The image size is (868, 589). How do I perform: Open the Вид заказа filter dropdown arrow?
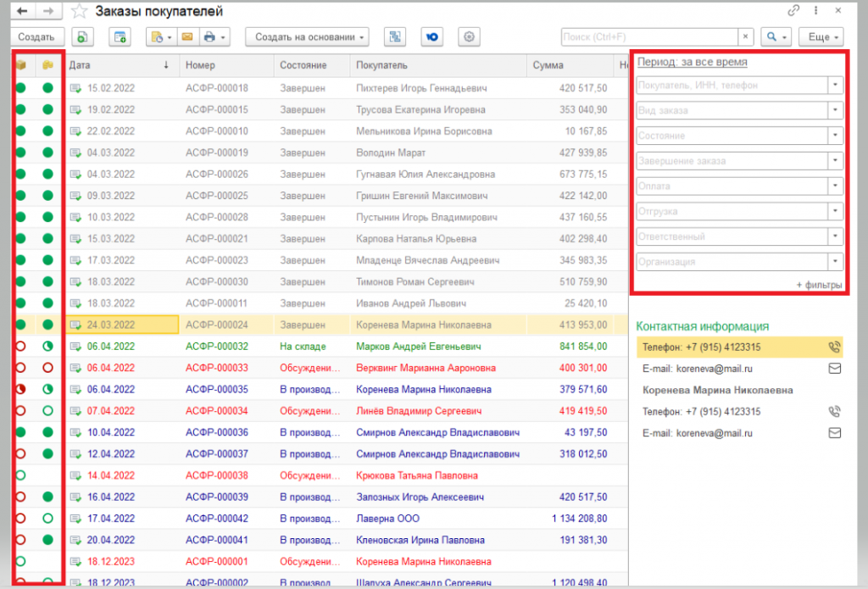pos(835,110)
